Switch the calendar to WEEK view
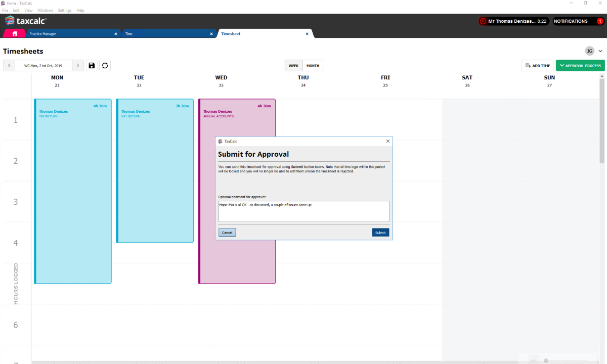Image resolution: width=607 pixels, height=364 pixels. click(x=293, y=65)
